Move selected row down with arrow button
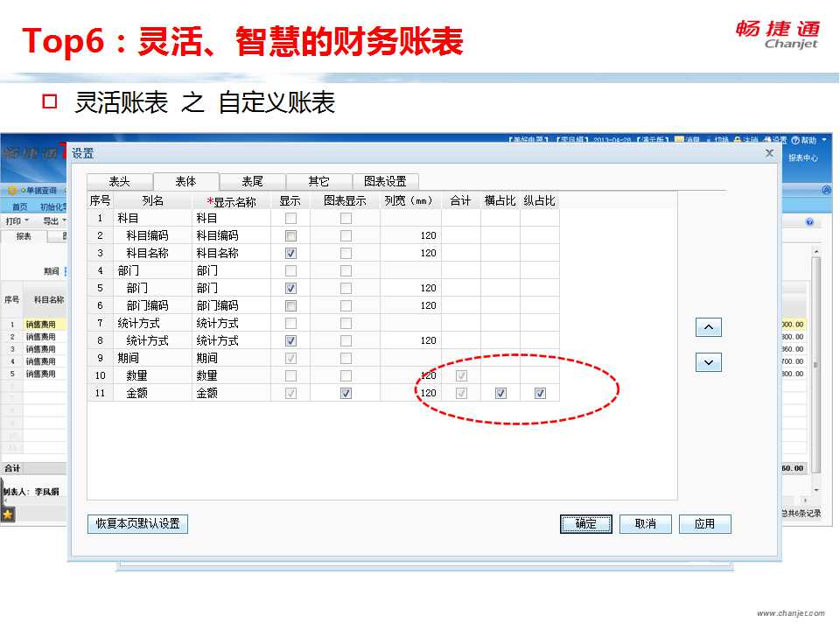Image resolution: width=840 pixels, height=630 pixels. 708,362
